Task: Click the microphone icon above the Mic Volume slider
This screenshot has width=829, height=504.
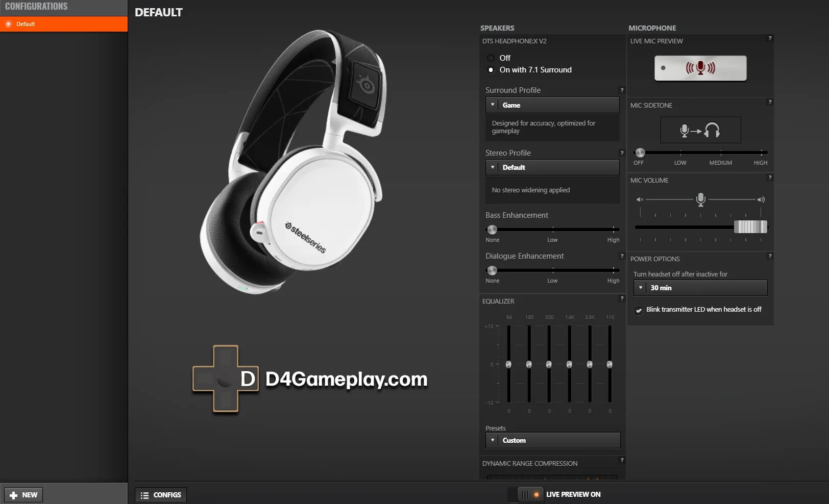Action: tap(701, 199)
